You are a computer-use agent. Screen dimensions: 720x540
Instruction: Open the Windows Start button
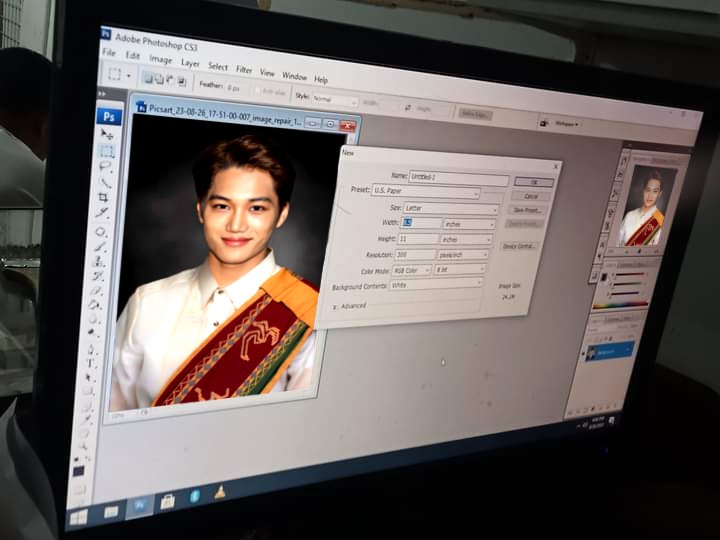[x=79, y=518]
